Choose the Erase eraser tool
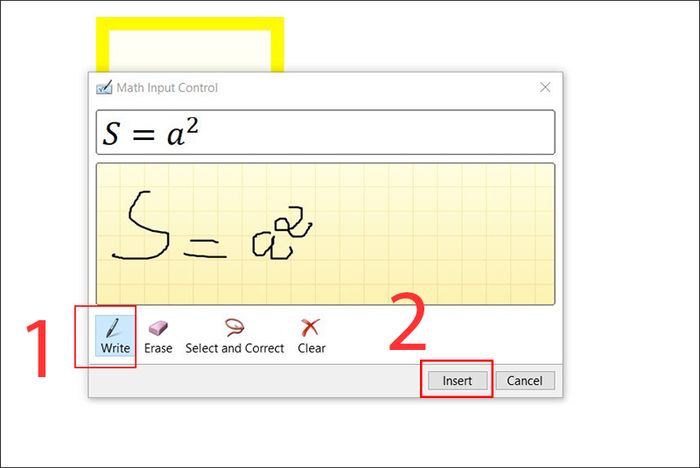Screen dimensions: 700x468 pyautogui.click(x=158, y=336)
